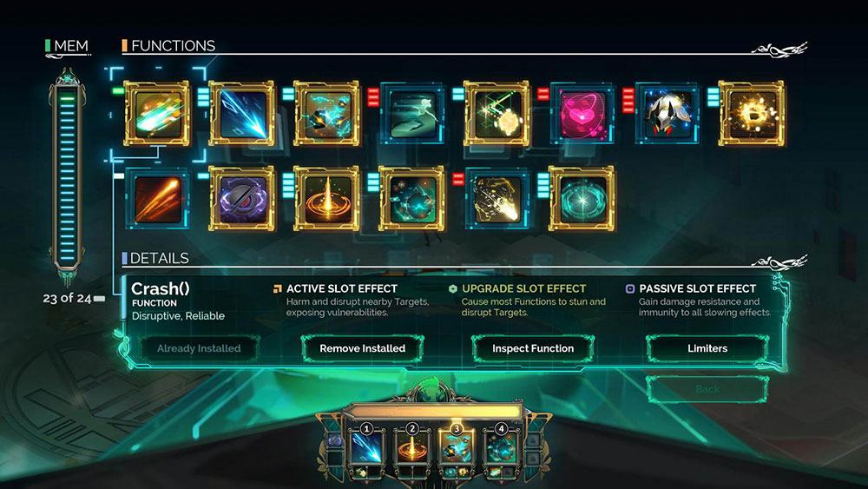This screenshot has width=868, height=489.
Task: Choose action bar slot 4
Action: click(x=501, y=447)
